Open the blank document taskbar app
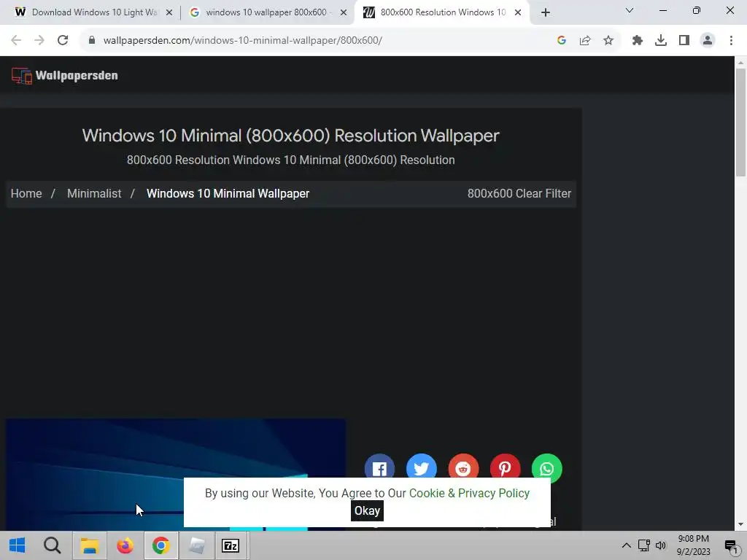The width and height of the screenshot is (747, 560). click(197, 545)
